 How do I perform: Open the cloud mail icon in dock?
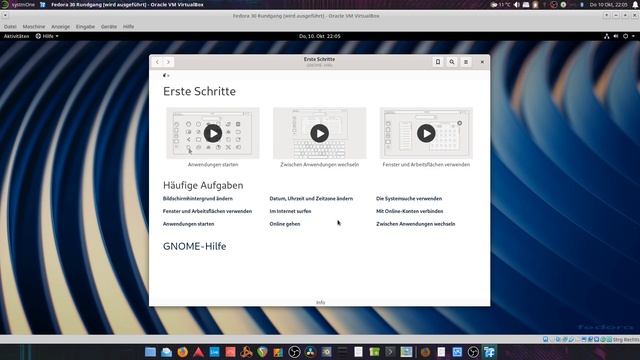click(166, 352)
